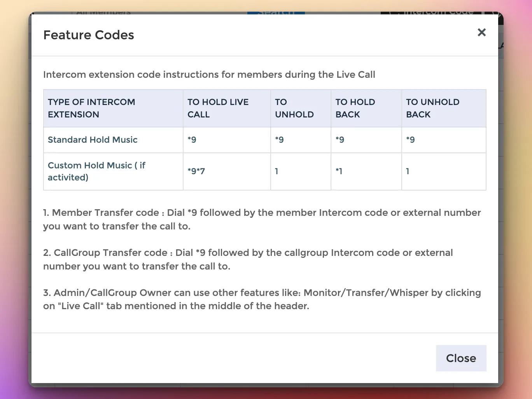Image resolution: width=532 pixels, height=399 pixels.
Task: Click Custom Hold Music's "1" under To Unhold
Action: click(x=276, y=171)
